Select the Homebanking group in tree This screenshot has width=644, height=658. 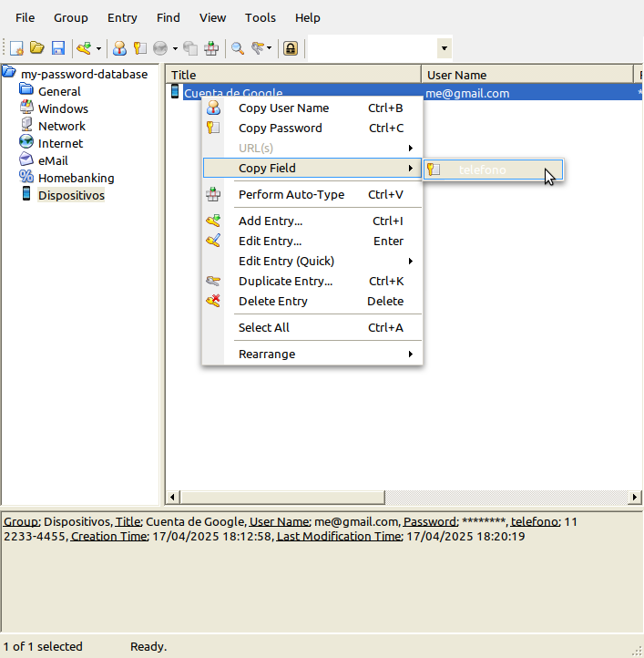coord(76,178)
